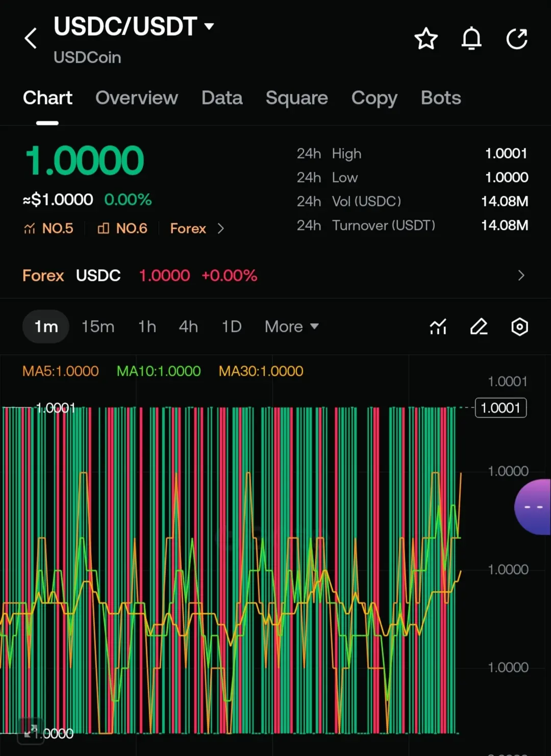Tap the MA5:1.0000 indicator label
The image size is (551, 756).
(61, 371)
